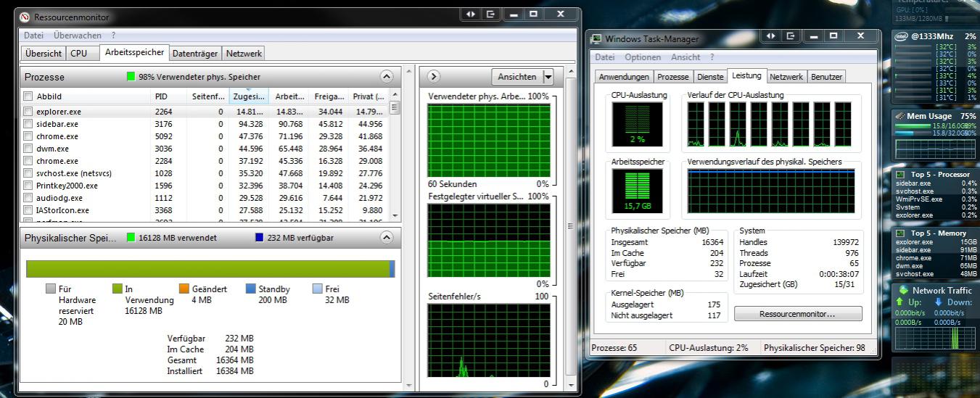
Task: Click the Ressourcenmonitor title bar icon
Action: pos(25,17)
